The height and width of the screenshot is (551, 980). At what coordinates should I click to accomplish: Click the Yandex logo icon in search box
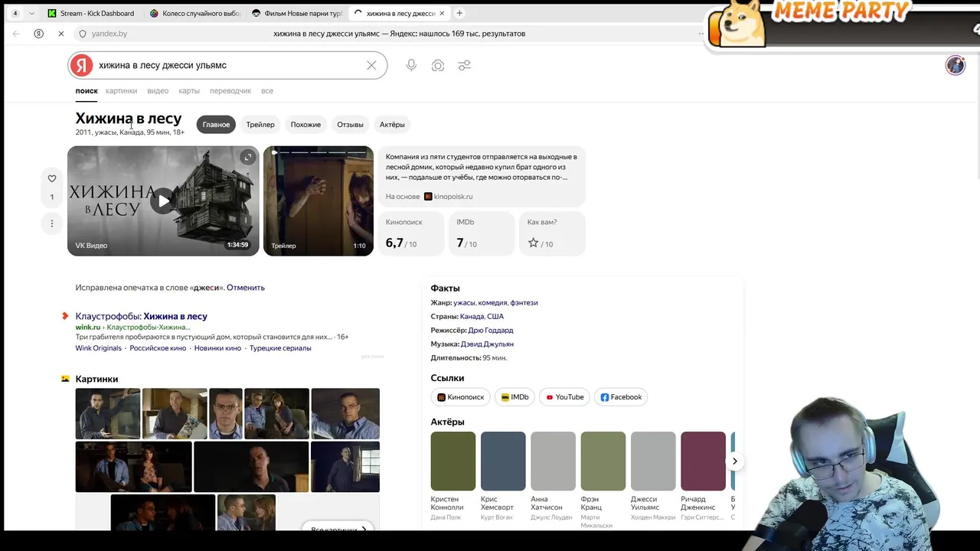click(x=81, y=66)
